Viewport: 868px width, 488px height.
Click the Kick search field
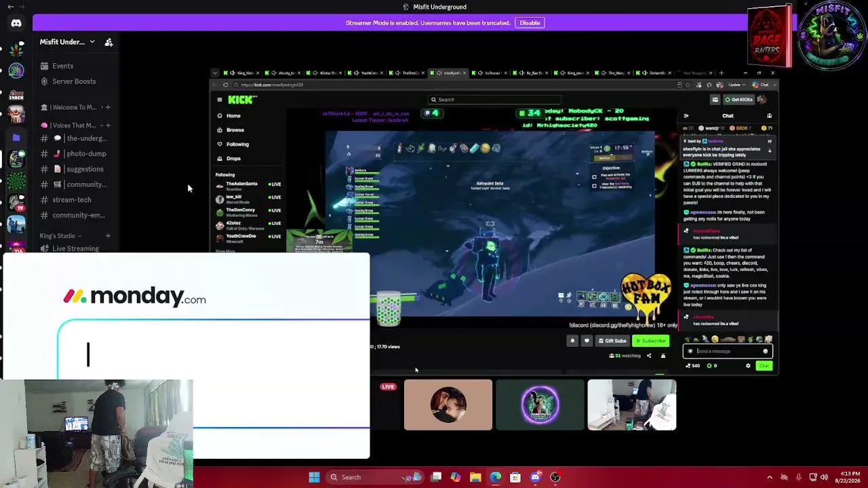[494, 100]
